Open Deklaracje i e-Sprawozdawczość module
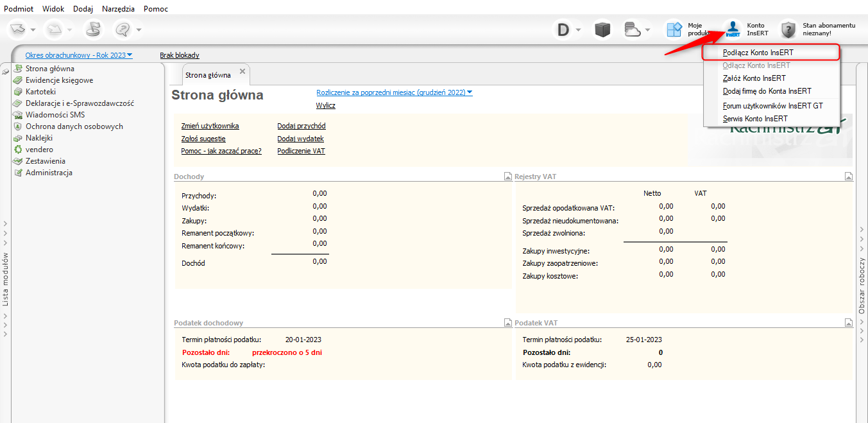This screenshot has height=423, width=868. (x=80, y=103)
